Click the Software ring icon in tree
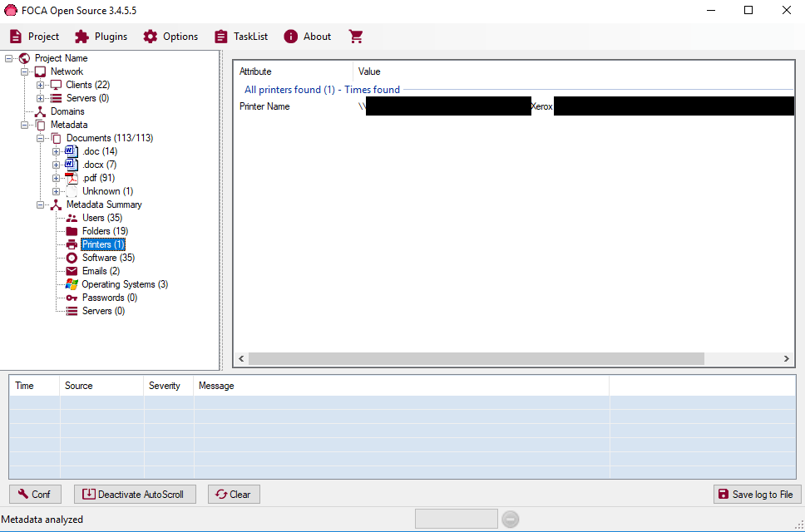 tap(72, 258)
